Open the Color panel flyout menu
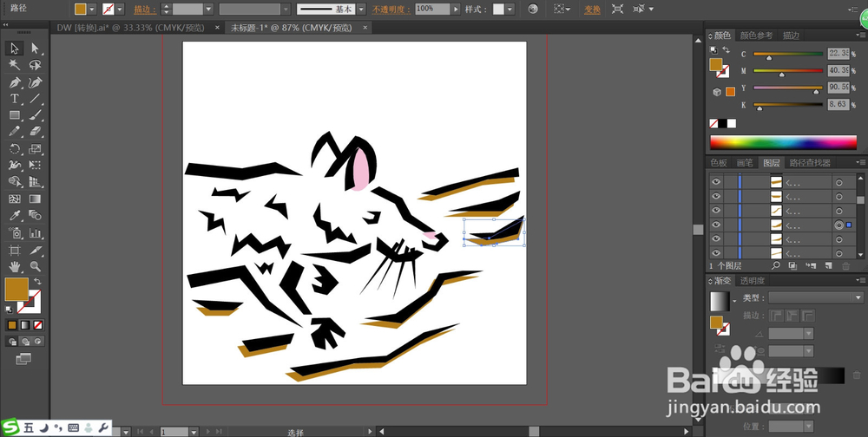The width and height of the screenshot is (868, 437). 859,36
